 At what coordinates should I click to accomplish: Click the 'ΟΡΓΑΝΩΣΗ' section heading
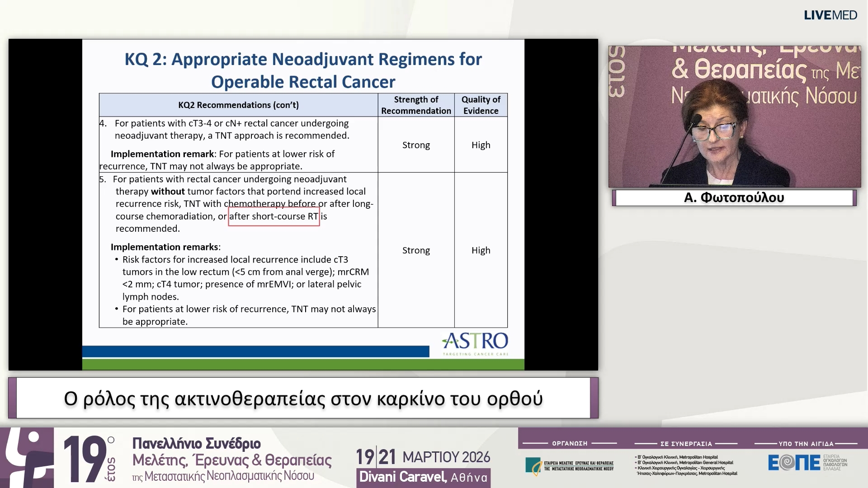(570, 444)
